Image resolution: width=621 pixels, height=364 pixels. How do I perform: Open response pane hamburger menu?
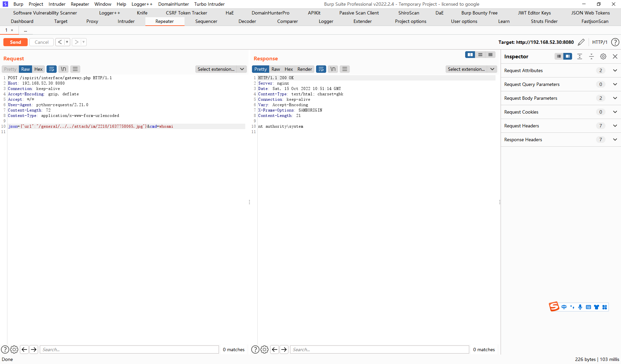345,69
